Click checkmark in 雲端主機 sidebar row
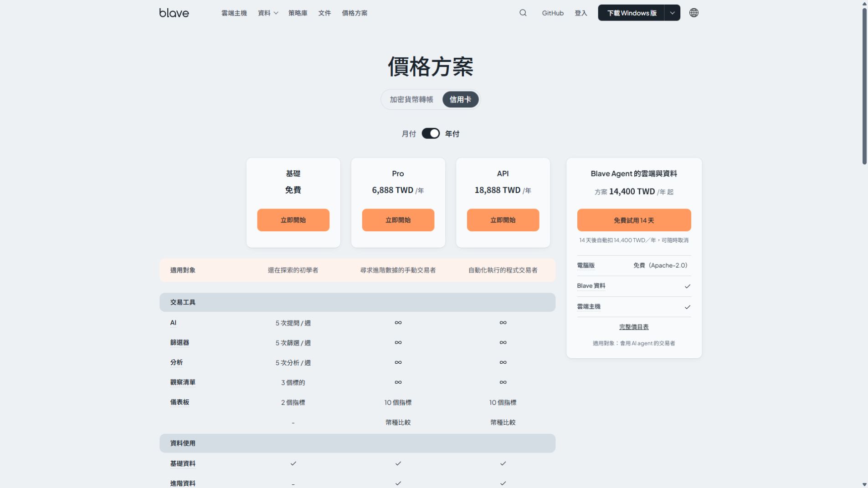 click(687, 307)
